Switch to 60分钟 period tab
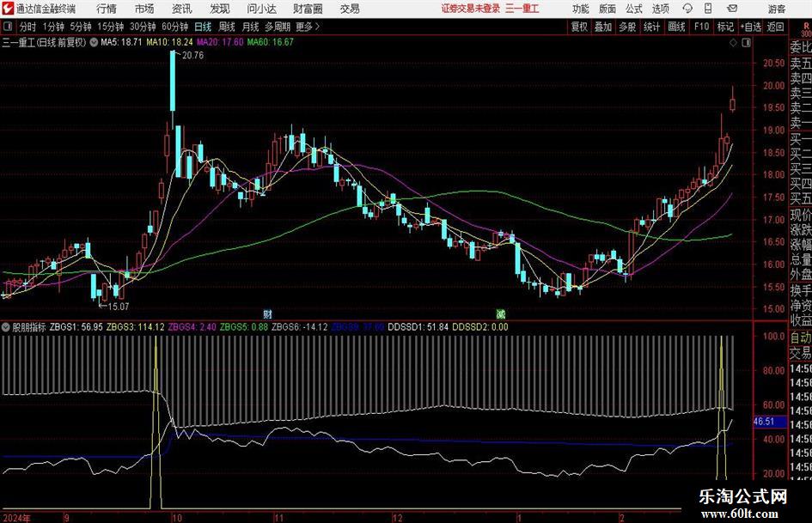This screenshot has width=812, height=523. tap(174, 27)
